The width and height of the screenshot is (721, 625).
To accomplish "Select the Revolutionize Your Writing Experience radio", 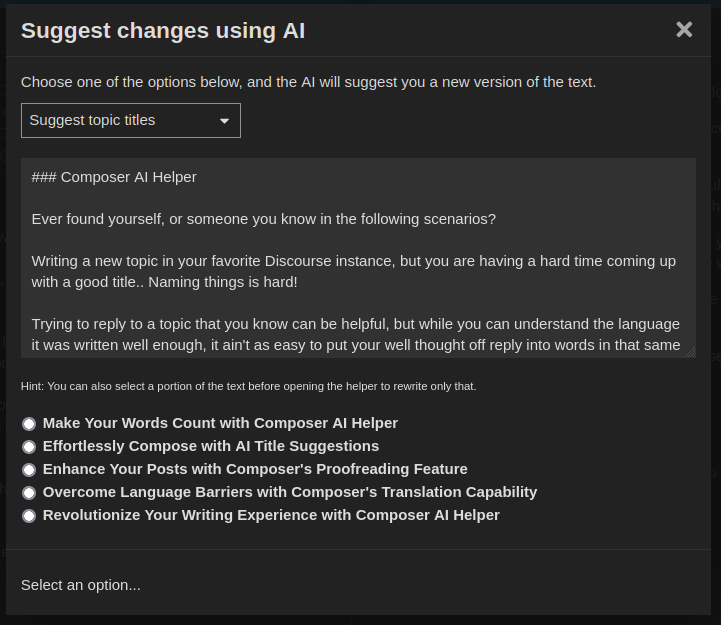I will point(29,516).
